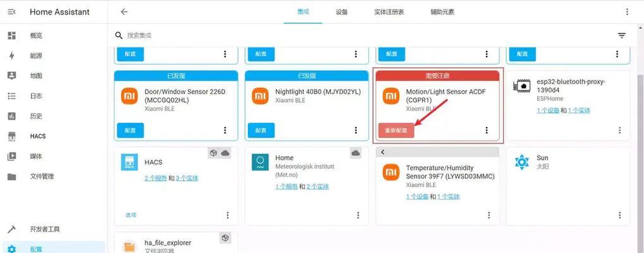Open Home Met.no 1个服务 link
The height and width of the screenshot is (253, 644).
(x=286, y=187)
